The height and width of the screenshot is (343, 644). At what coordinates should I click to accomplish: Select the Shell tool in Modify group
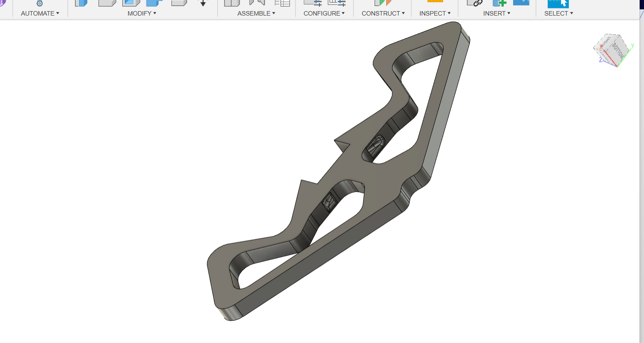pyautogui.click(x=131, y=3)
